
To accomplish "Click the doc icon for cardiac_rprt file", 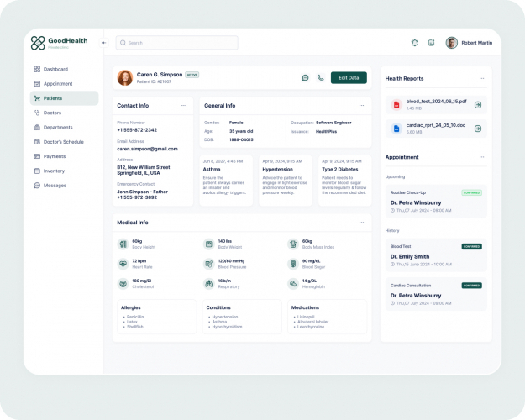I will tap(396, 129).
